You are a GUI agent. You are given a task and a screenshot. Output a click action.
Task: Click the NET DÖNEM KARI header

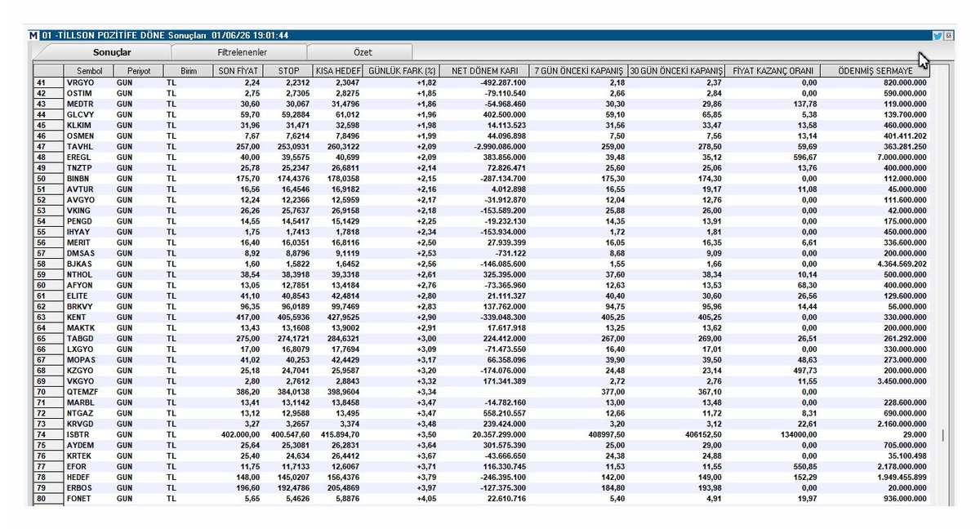485,71
